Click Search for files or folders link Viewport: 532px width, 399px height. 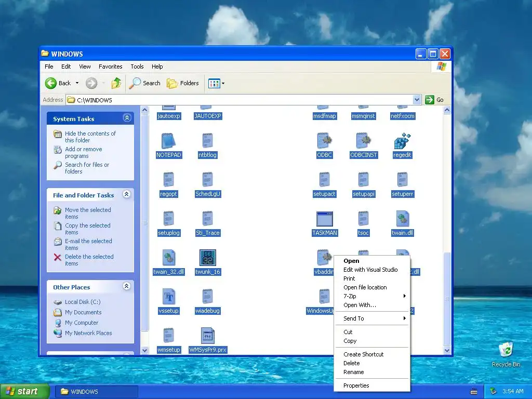coord(87,168)
